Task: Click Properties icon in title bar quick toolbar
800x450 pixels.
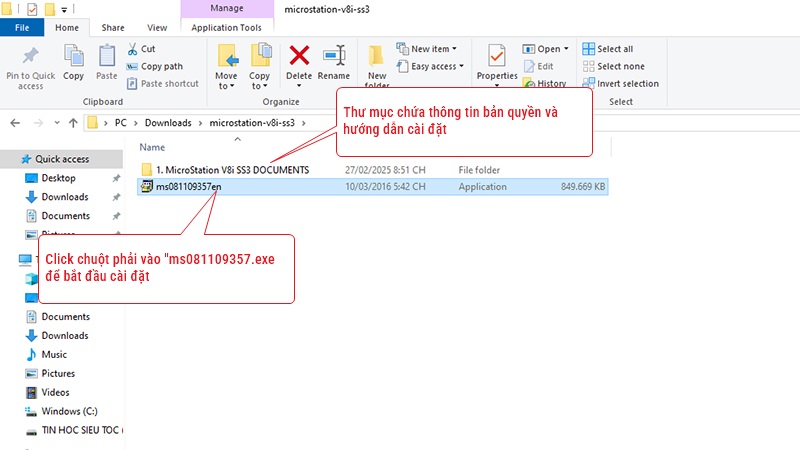Action: (32, 9)
